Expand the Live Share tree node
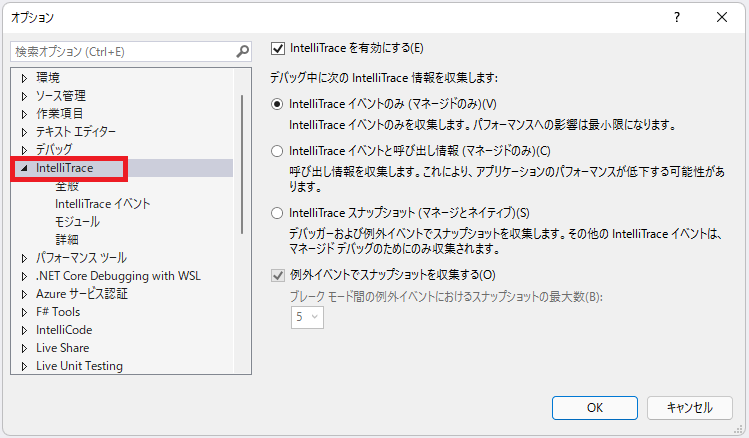749x438 pixels. [x=24, y=348]
